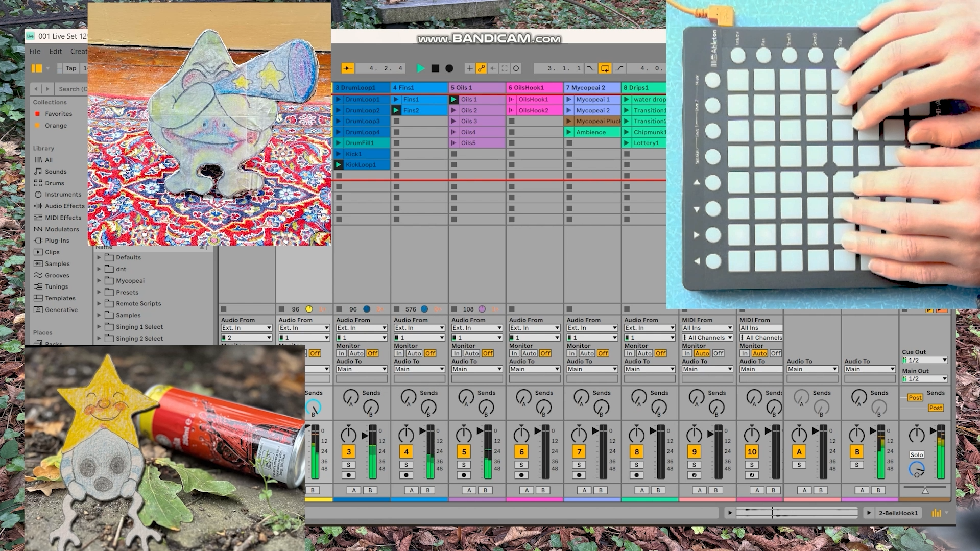The width and height of the screenshot is (980, 551).
Task: Solo track 5 with the S button
Action: point(464,465)
